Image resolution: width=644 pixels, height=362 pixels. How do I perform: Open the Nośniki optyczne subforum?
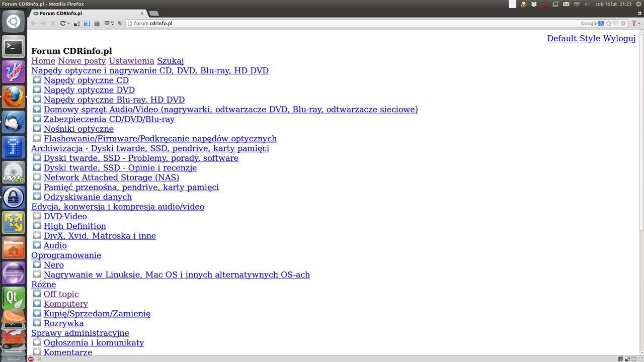[x=78, y=129]
